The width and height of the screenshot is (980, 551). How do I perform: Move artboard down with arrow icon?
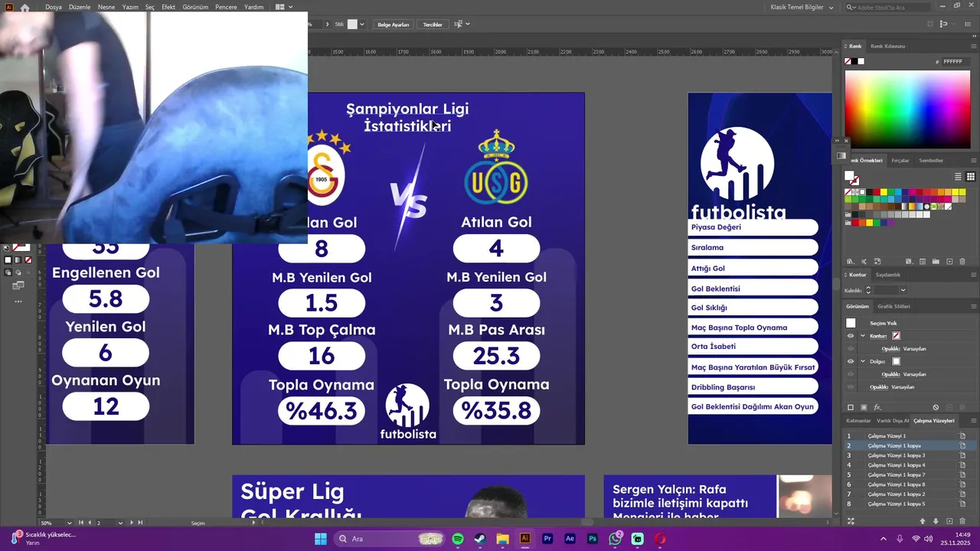(x=936, y=521)
